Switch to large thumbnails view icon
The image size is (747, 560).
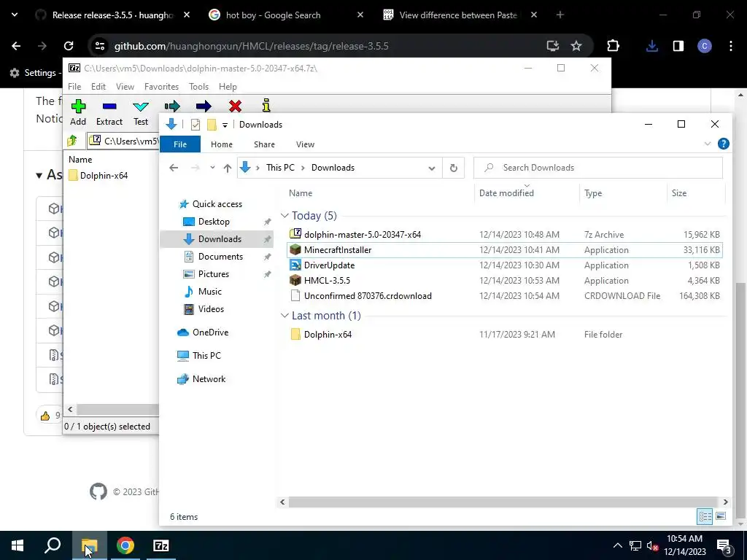[721, 516]
